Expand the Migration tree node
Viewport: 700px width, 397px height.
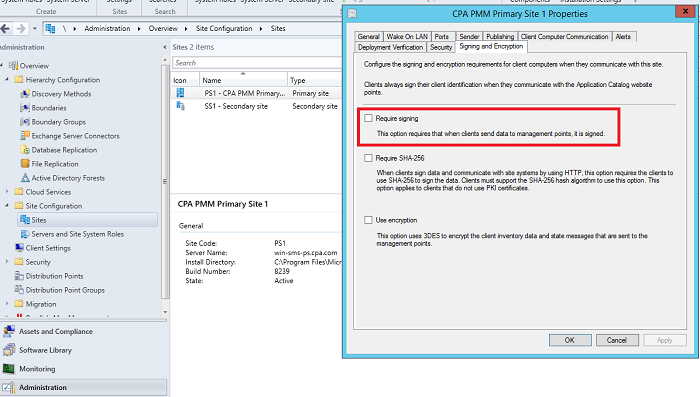coord(7,304)
